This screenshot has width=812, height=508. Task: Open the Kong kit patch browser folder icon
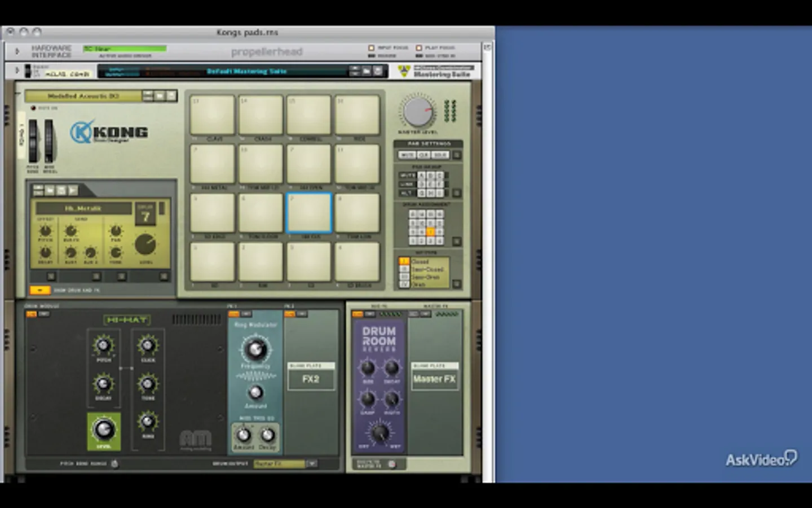pos(160,96)
